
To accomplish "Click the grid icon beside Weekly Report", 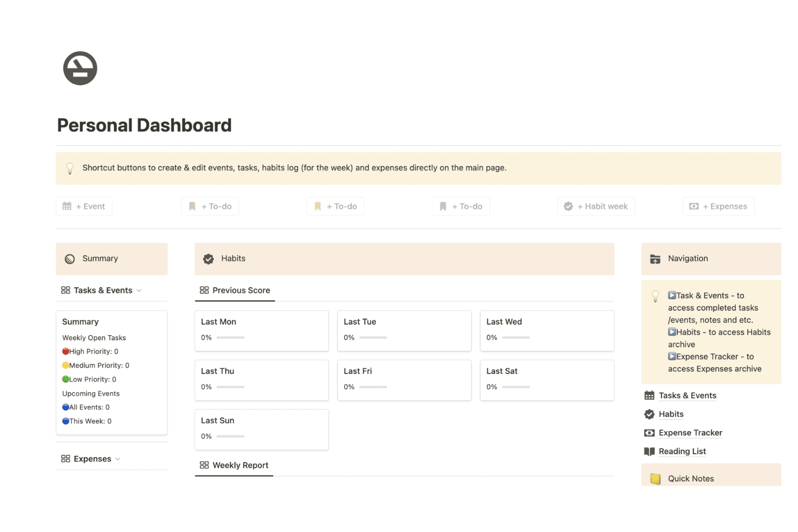I will click(204, 465).
